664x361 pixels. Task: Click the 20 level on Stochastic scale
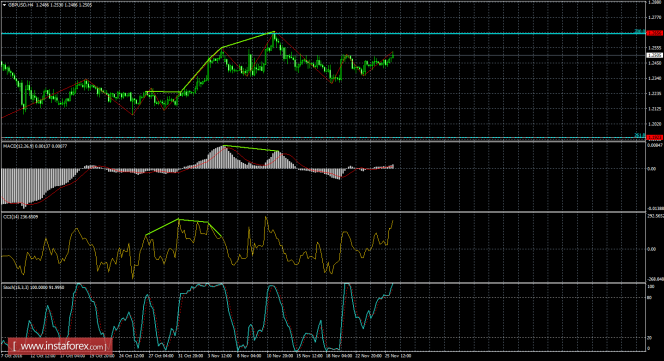(x=650, y=338)
